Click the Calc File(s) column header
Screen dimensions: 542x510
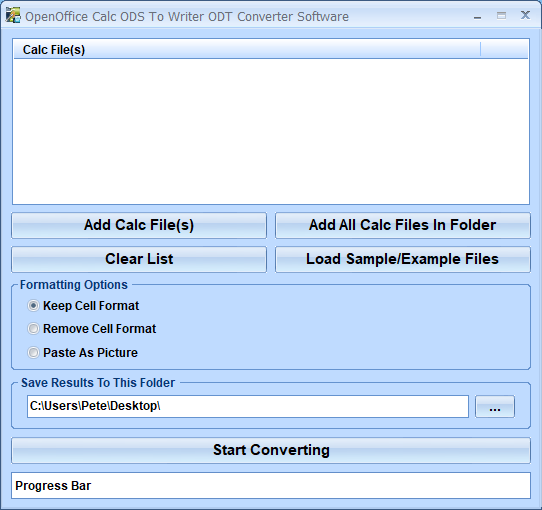(x=247, y=50)
